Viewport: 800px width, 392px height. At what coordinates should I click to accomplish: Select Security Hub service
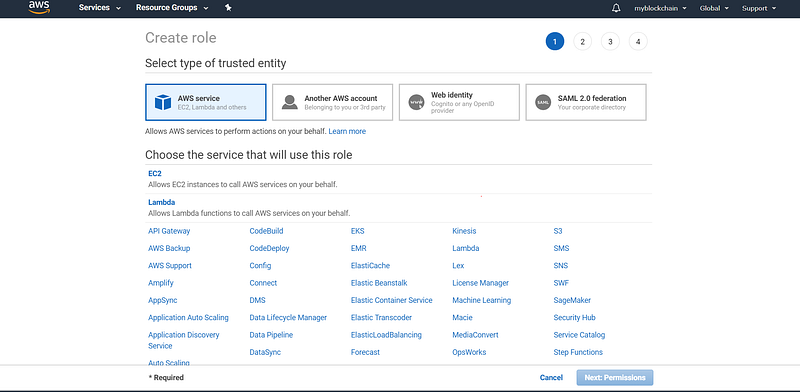tap(574, 317)
